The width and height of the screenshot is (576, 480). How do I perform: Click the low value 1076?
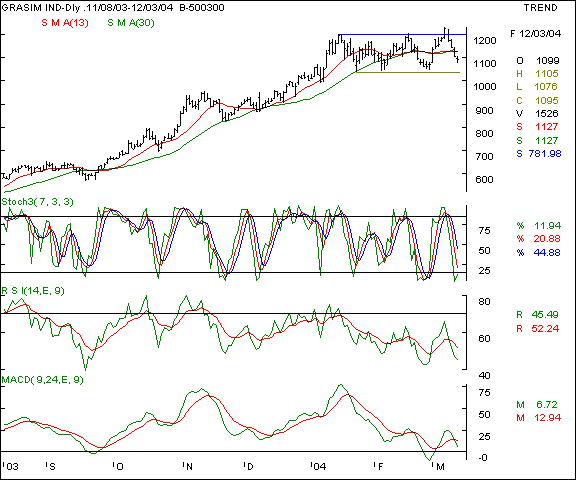tap(547, 87)
